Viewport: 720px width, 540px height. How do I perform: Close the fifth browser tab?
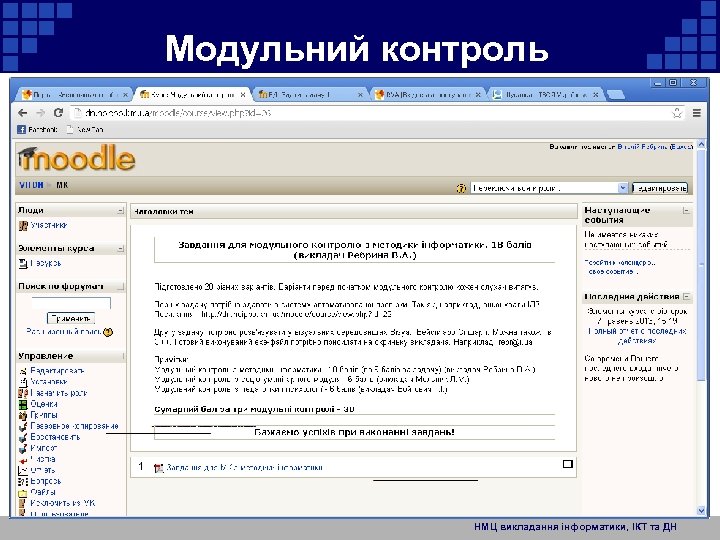coord(596,95)
